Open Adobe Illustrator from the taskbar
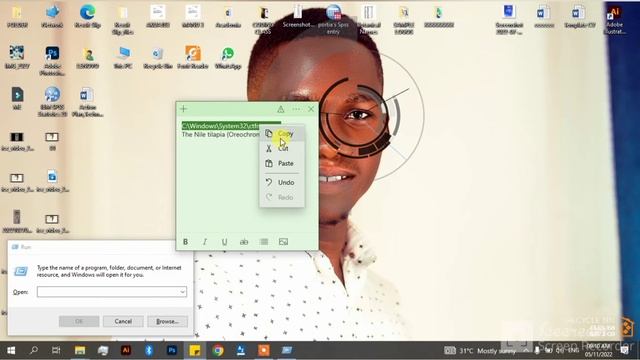 [126, 350]
